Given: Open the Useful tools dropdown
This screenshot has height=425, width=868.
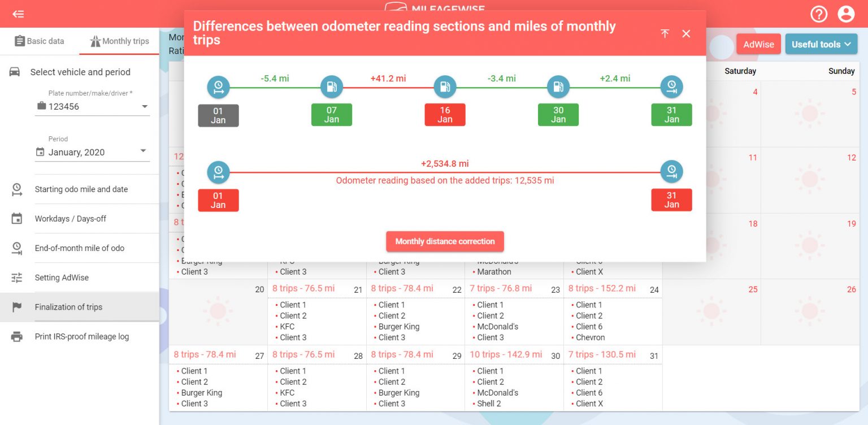Looking at the screenshot, I should point(821,44).
